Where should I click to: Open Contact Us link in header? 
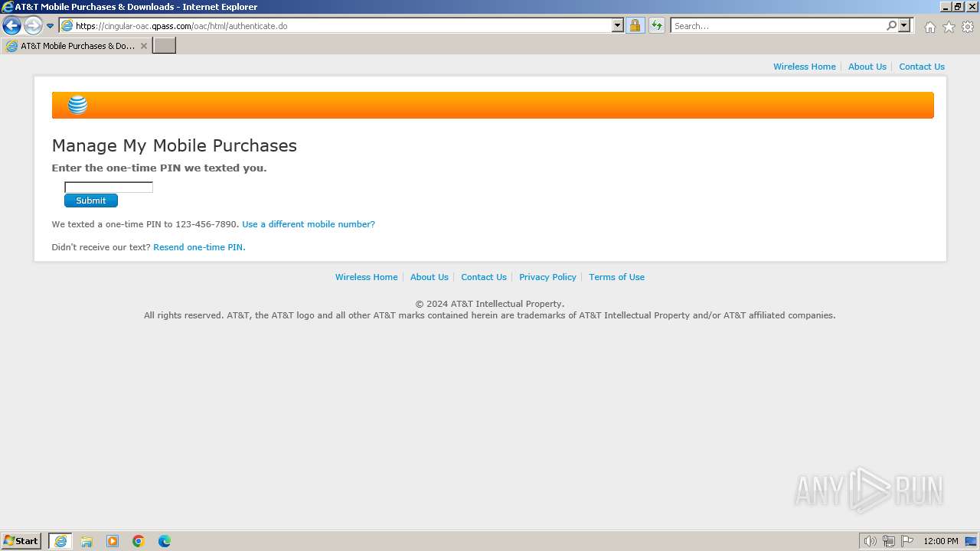[x=922, y=67]
